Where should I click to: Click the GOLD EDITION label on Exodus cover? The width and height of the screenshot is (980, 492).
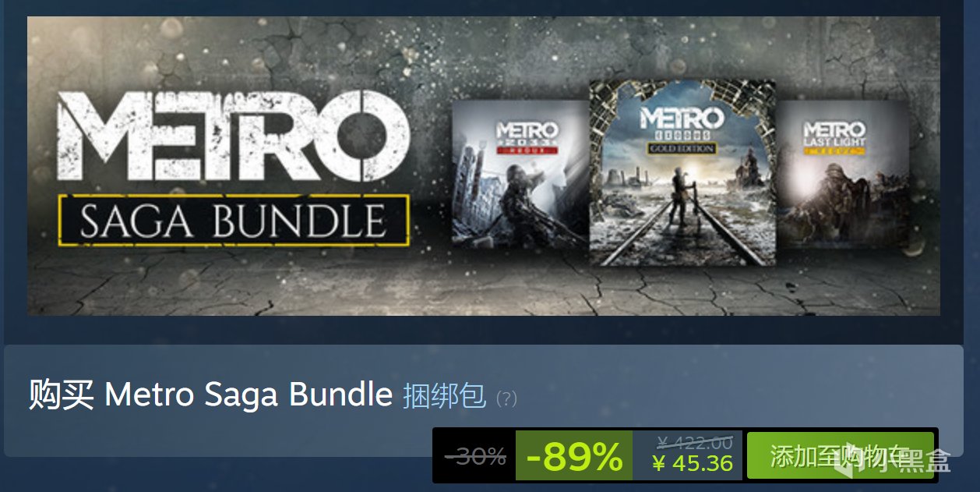point(680,149)
